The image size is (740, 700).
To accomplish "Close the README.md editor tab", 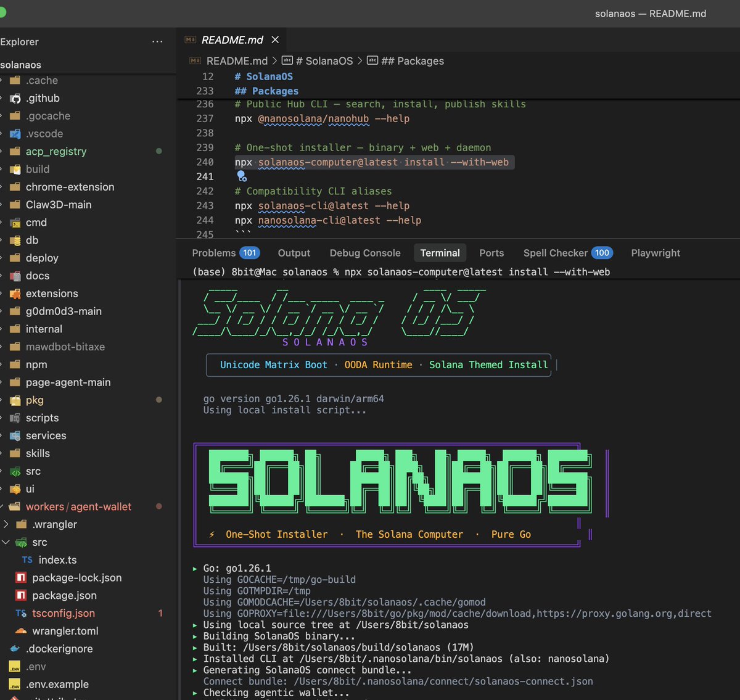I will 275,39.
